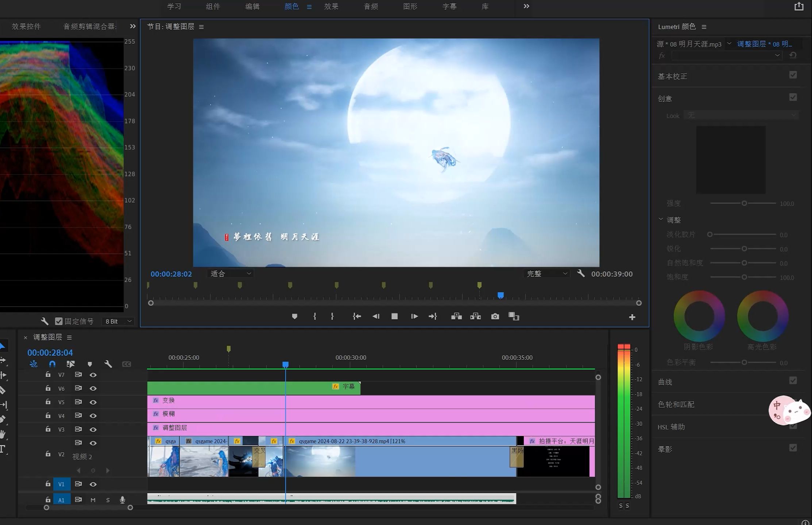This screenshot has height=525, width=812.
Task: Open 节目 monitor panel menu
Action: pos(201,27)
